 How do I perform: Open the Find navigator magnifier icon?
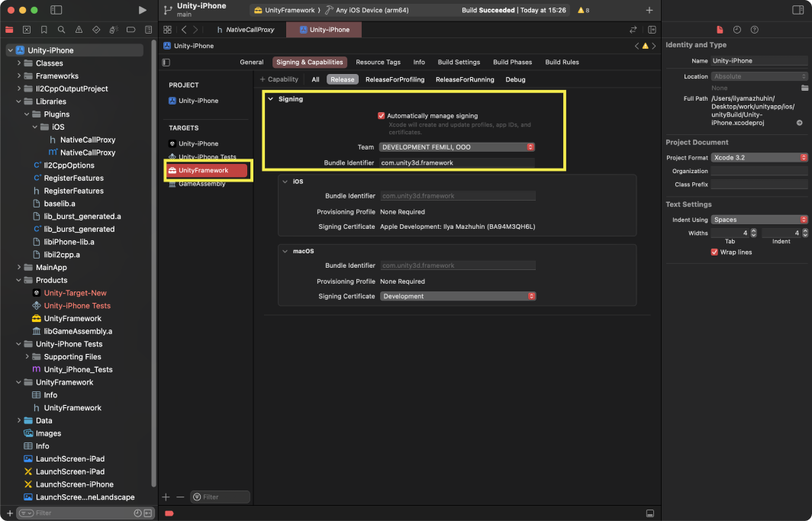(x=61, y=30)
